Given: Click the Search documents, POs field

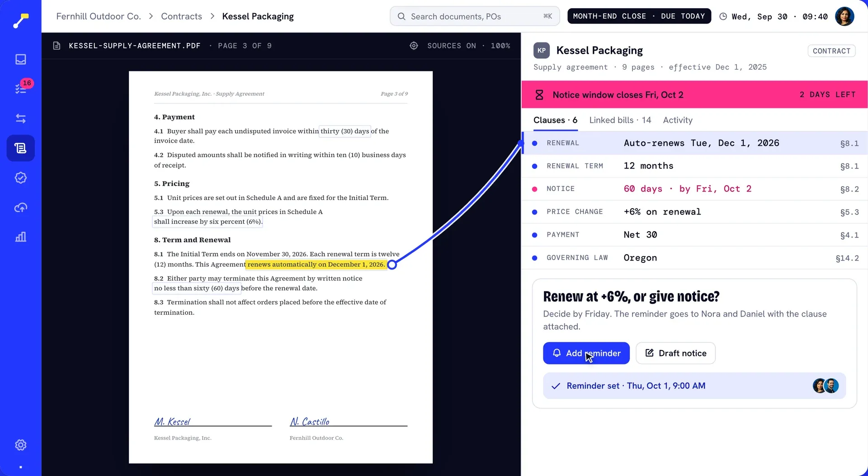Looking at the screenshot, I should 475,16.
